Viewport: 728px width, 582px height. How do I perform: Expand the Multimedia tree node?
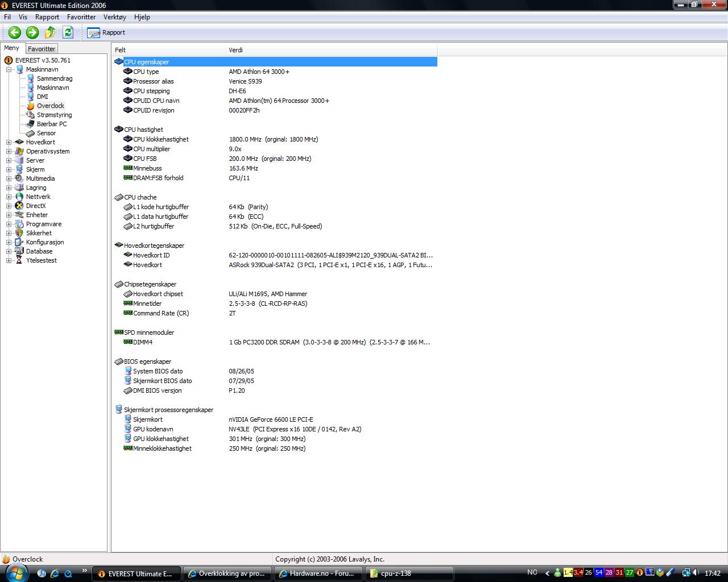9,178
